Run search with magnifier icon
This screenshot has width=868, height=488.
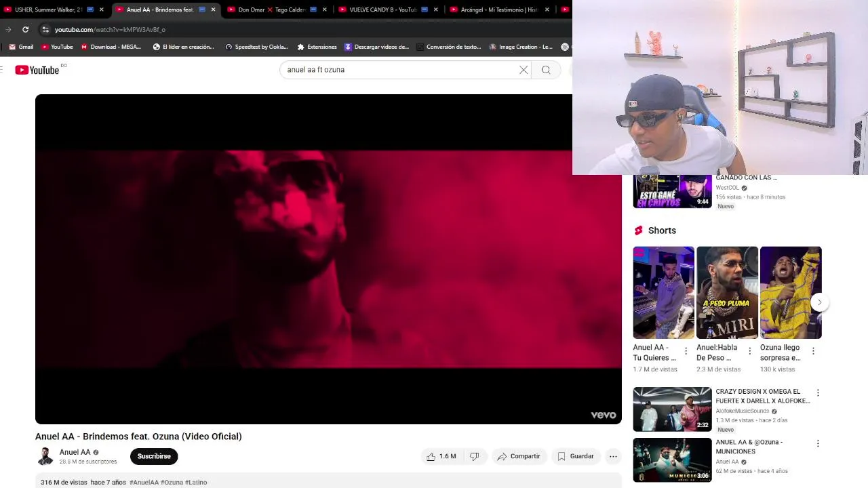pyautogui.click(x=546, y=70)
